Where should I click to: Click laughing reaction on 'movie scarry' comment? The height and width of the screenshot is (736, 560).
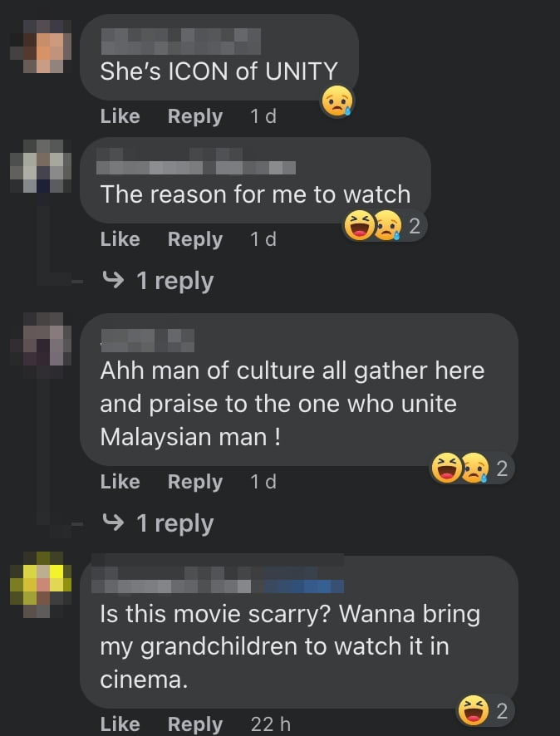pos(473,710)
